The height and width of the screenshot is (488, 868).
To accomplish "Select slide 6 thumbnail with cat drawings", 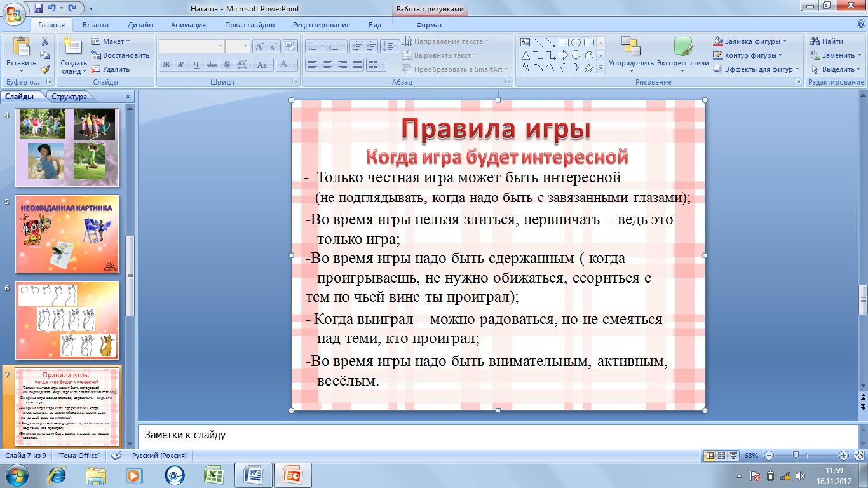I will pos(67,320).
